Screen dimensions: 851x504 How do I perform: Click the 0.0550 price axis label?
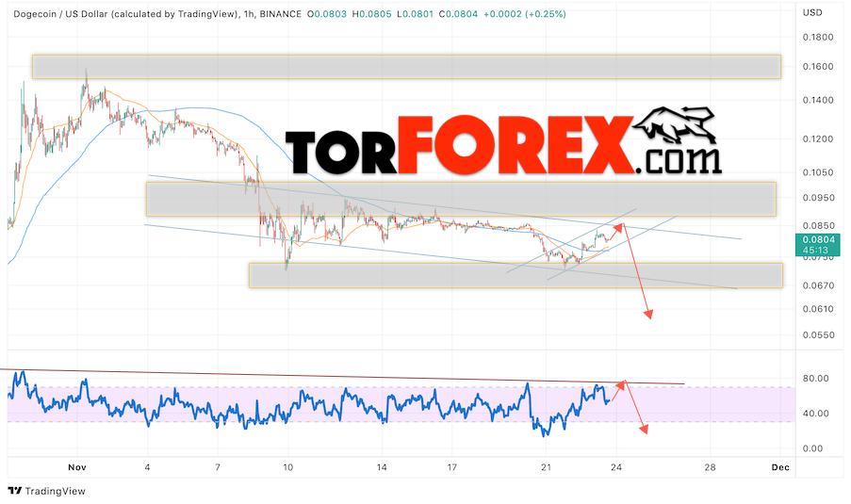[818, 334]
